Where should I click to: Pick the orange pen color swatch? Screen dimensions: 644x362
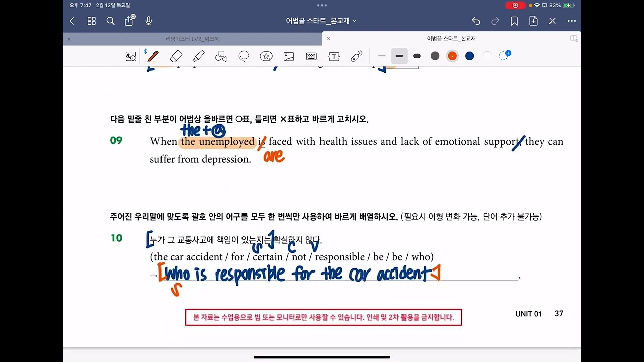(452, 56)
